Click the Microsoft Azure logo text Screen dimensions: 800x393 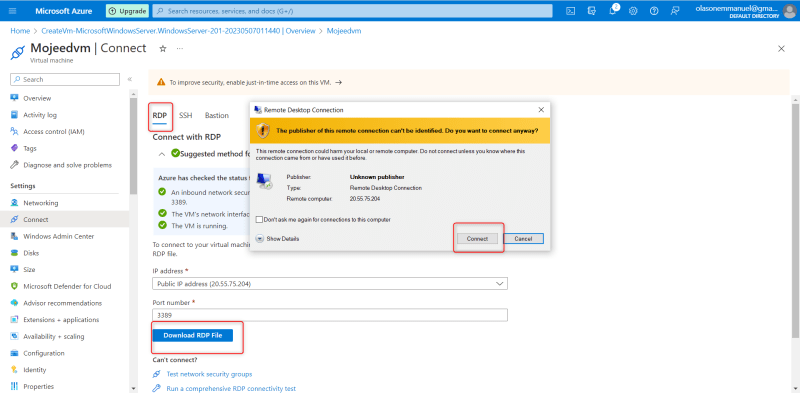click(64, 11)
